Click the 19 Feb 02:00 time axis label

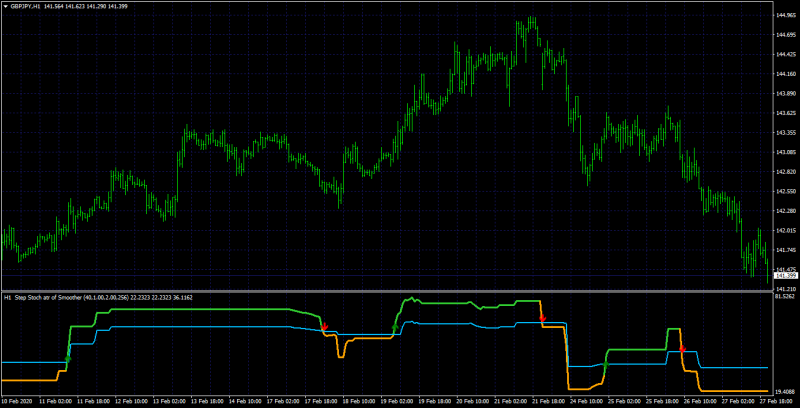pos(397,402)
